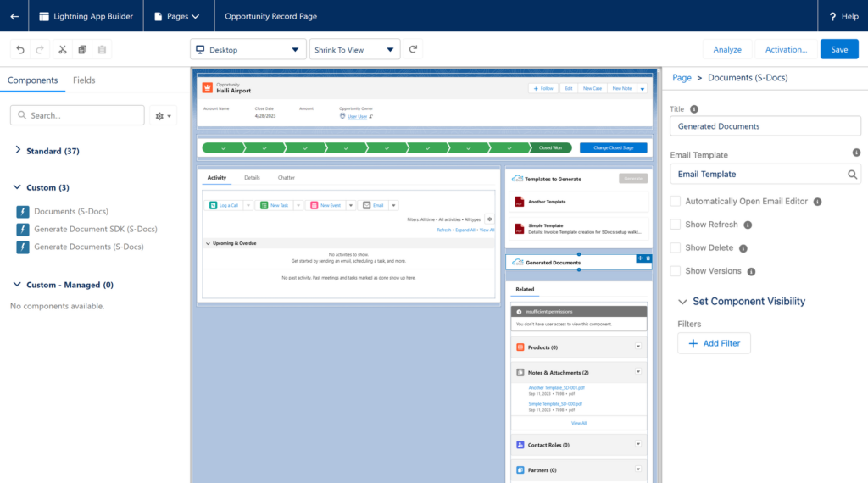Click the Email Template search magnifier
The height and width of the screenshot is (483, 868).
tap(852, 175)
